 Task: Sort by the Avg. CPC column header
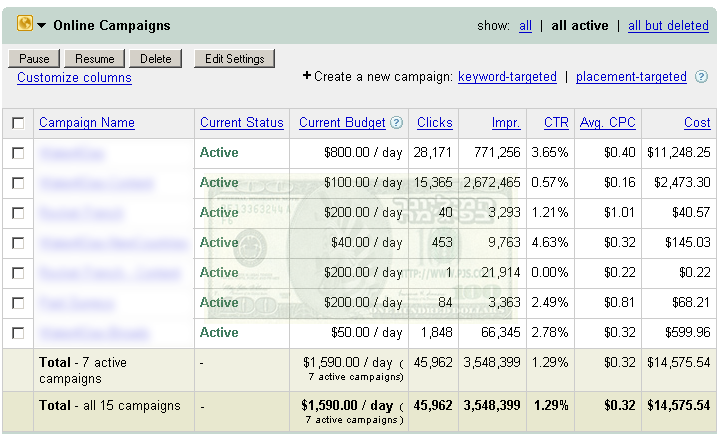pos(607,122)
